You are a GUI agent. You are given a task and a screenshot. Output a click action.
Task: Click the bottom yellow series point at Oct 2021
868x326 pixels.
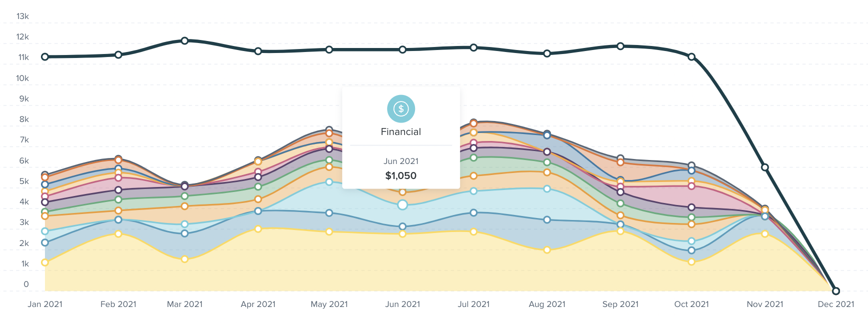click(x=691, y=262)
